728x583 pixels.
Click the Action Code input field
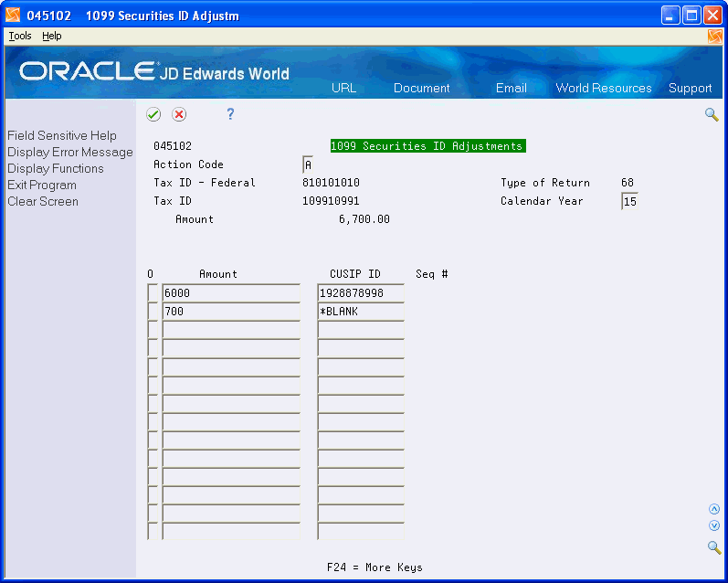[x=308, y=164]
